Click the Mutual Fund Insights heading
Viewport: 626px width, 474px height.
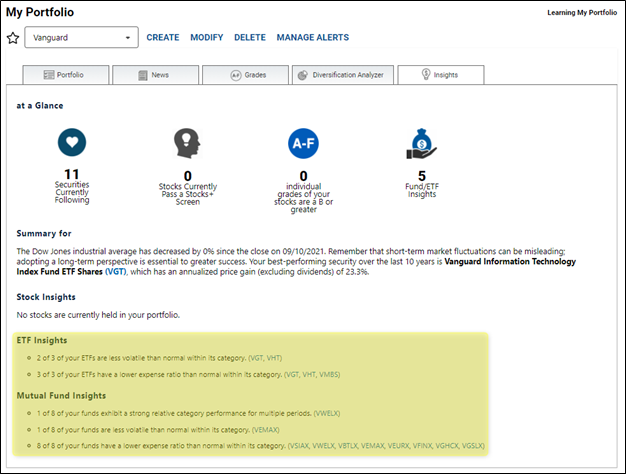point(61,396)
